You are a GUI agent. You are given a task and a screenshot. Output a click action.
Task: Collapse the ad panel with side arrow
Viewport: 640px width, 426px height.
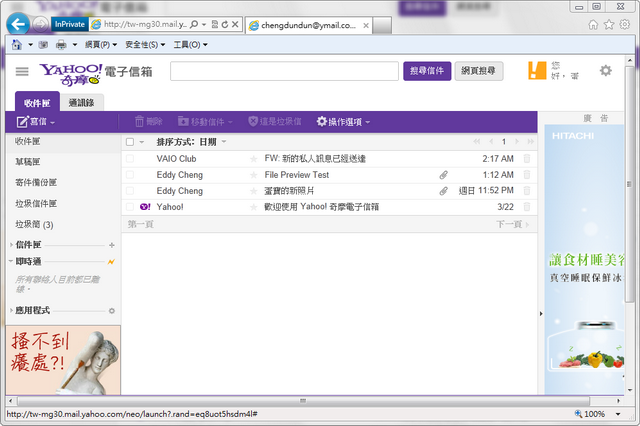(x=541, y=314)
